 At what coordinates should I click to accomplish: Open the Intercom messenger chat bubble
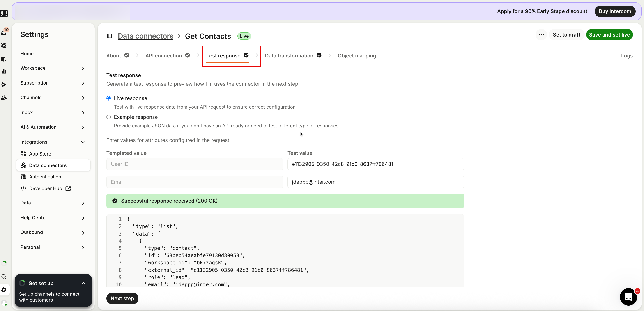coord(628,297)
